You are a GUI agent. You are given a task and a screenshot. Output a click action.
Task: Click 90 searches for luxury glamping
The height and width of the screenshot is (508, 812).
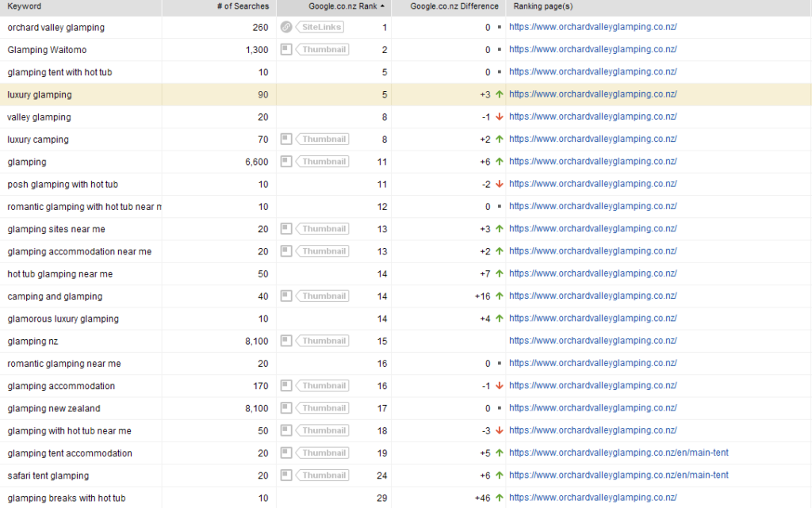point(263,94)
